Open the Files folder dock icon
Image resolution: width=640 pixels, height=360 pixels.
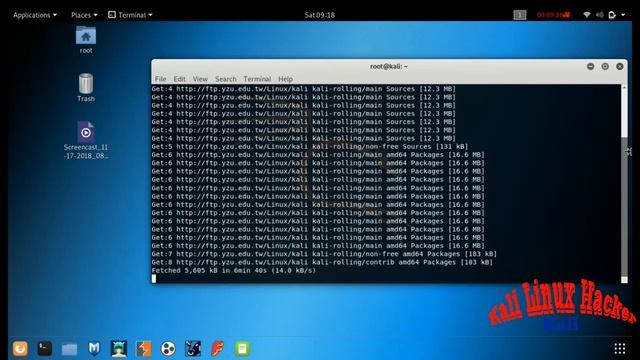69,349
